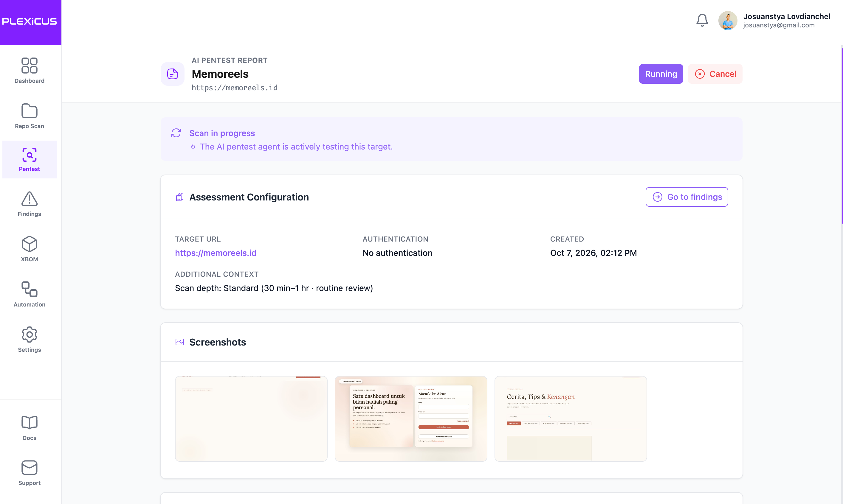Click the No authentication value
Viewport: 843px width, 504px height.
tap(397, 253)
